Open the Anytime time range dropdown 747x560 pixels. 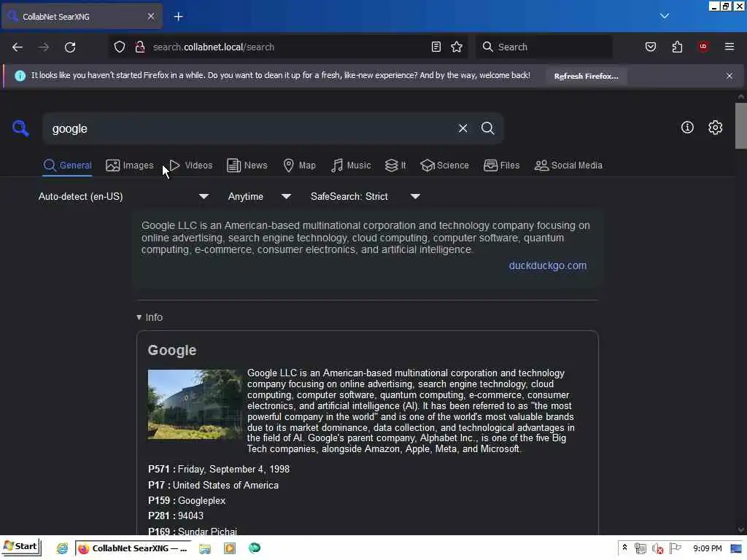(x=259, y=197)
